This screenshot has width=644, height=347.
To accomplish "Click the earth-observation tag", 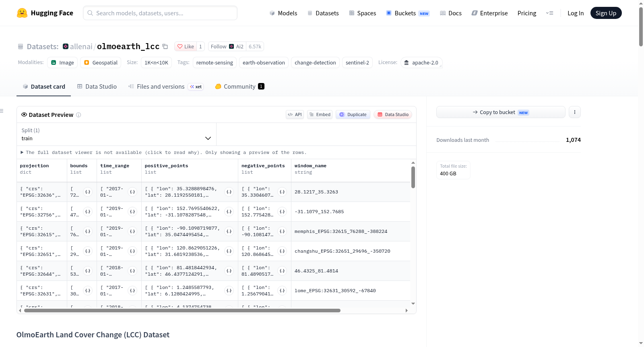I will [x=264, y=62].
